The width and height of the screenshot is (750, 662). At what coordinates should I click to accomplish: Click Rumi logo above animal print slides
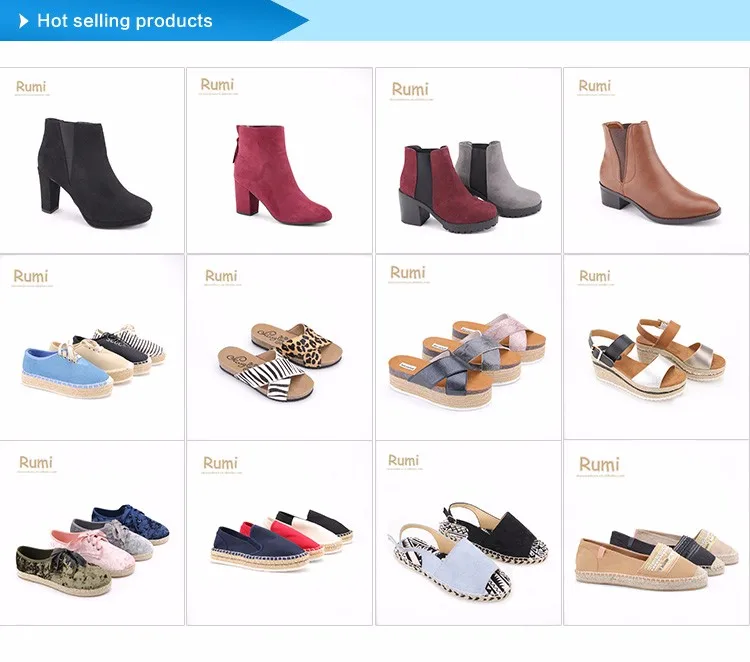pos(221,277)
